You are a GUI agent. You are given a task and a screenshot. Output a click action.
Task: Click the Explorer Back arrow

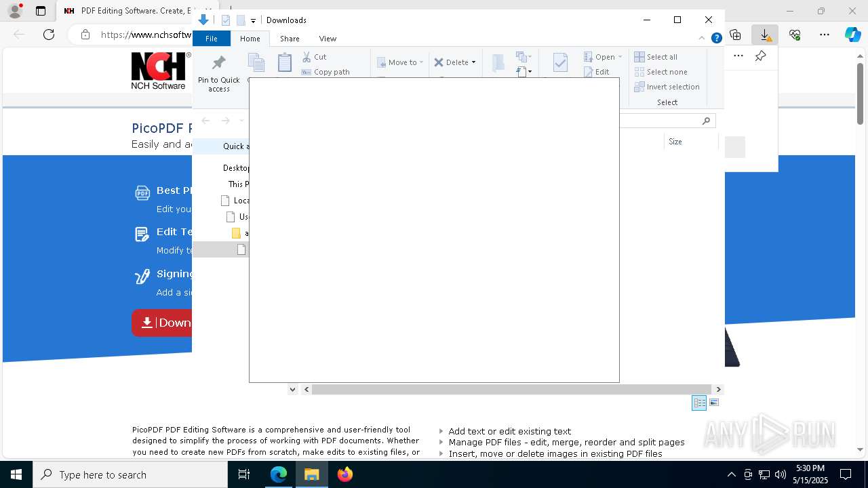click(205, 121)
